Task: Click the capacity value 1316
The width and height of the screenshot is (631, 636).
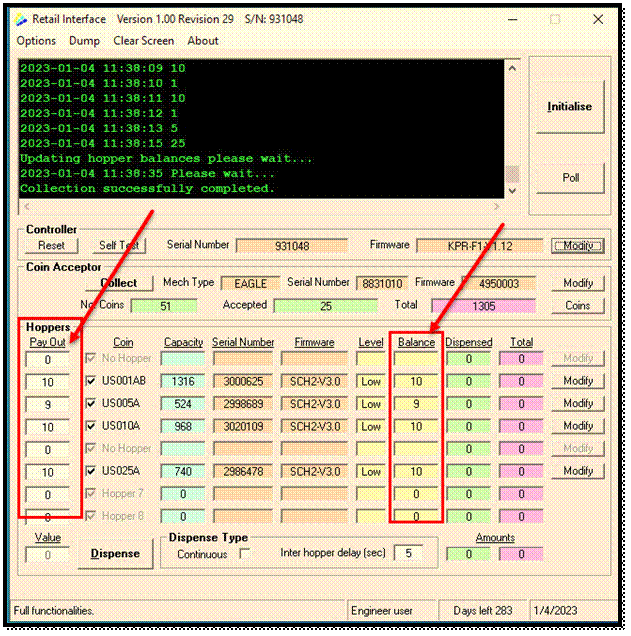Action: pyautogui.click(x=183, y=382)
